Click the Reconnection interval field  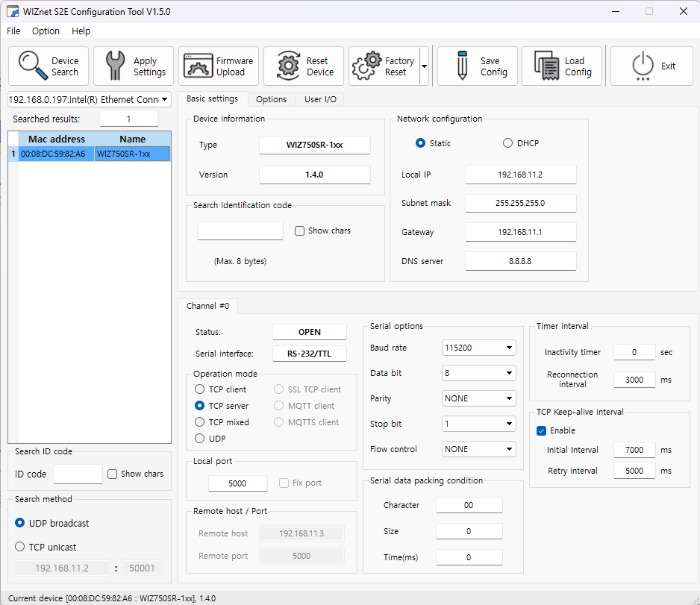[x=634, y=380]
